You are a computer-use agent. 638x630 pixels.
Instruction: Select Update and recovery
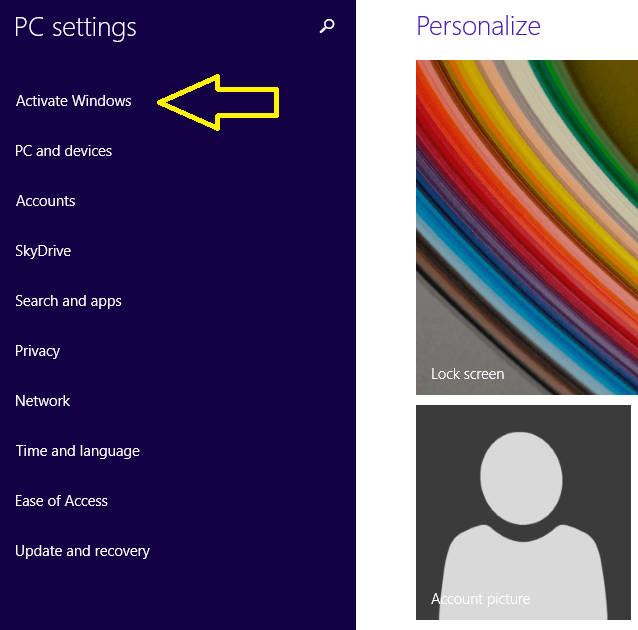82,551
